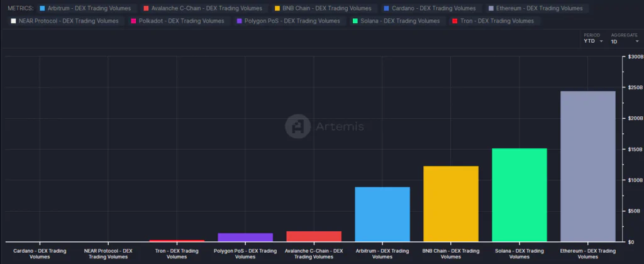This screenshot has height=264, width=644.
Task: Click the $50B y-axis value
Action: coord(635,211)
